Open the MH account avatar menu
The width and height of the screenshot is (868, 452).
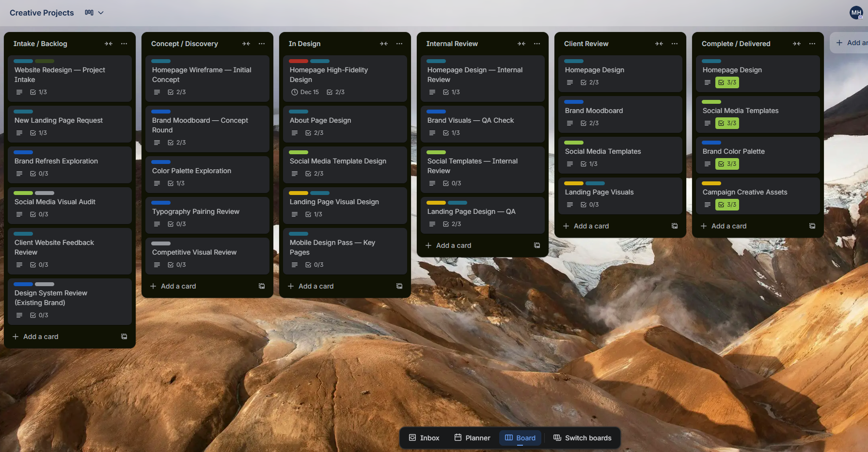(x=856, y=13)
